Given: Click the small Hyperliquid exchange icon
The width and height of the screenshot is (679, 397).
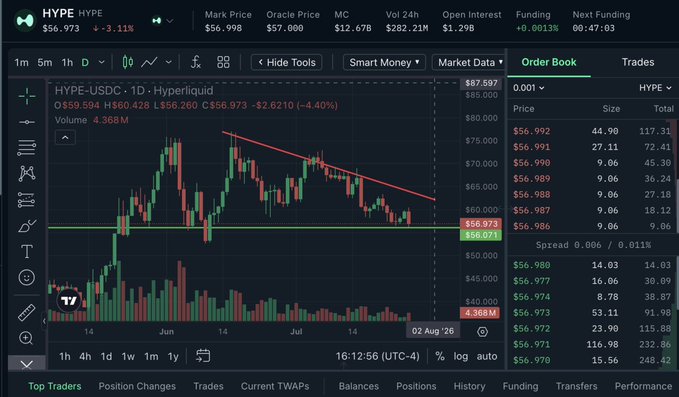Looking at the screenshot, I should pos(157,20).
